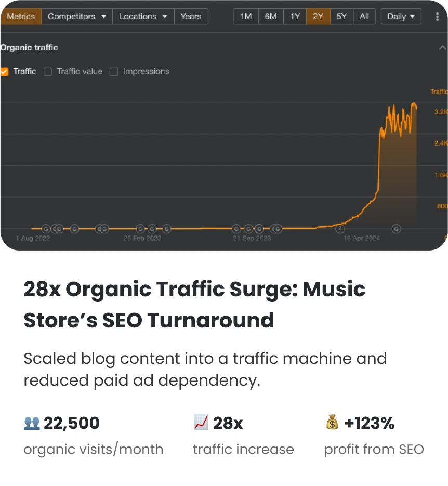Click the "2" annotation marker near April 2024

click(x=340, y=229)
